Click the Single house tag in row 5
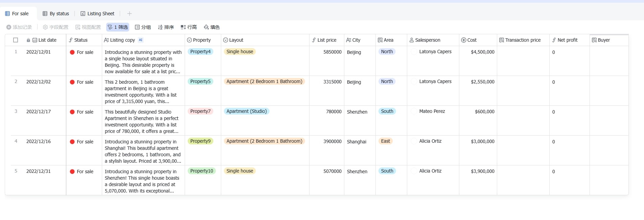Viewport: 644px width, 220px height. point(239,171)
